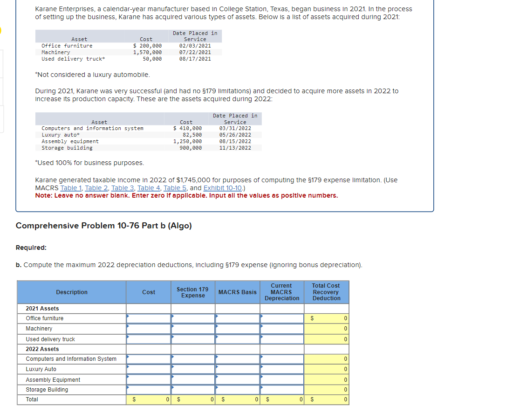Screen dimensions: 520x420
Task: Click the Storage Building Total Cost Recovery cell
Action: pos(326,390)
